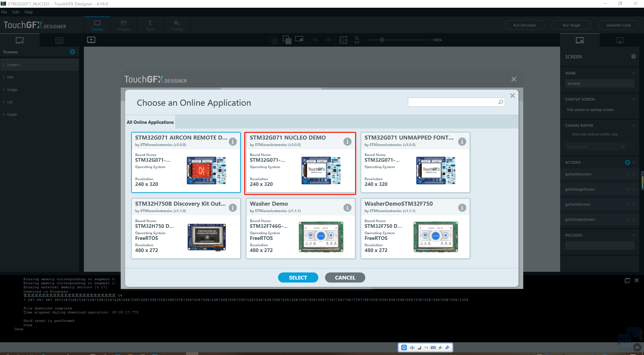Screen dimensions: 644x355
Task: Open the widgets panel tab icon
Action: 59,40
